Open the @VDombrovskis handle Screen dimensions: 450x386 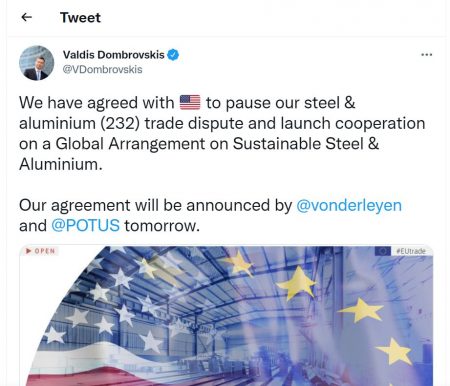pos(102,69)
